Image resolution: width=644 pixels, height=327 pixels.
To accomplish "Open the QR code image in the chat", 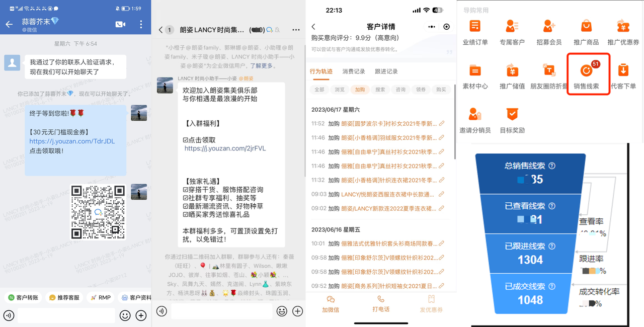I will [98, 212].
